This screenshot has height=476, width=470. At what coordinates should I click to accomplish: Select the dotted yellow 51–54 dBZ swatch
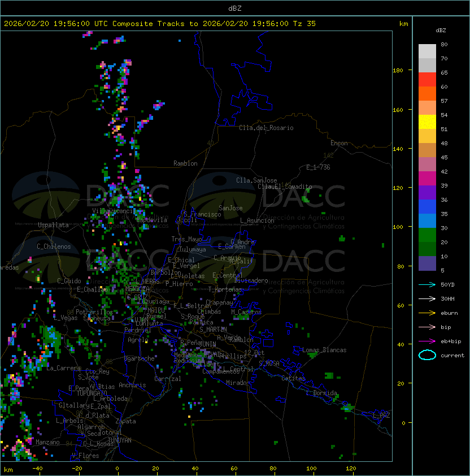427,122
